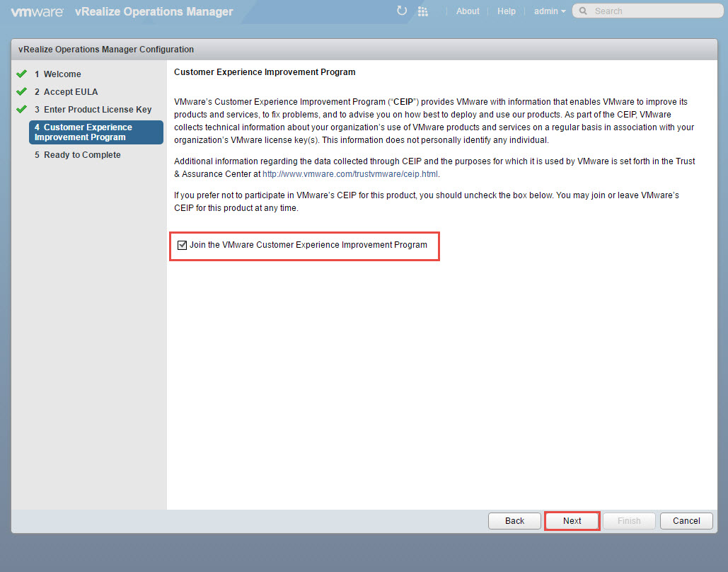
Task: Focus the Search input field
Action: click(x=651, y=11)
